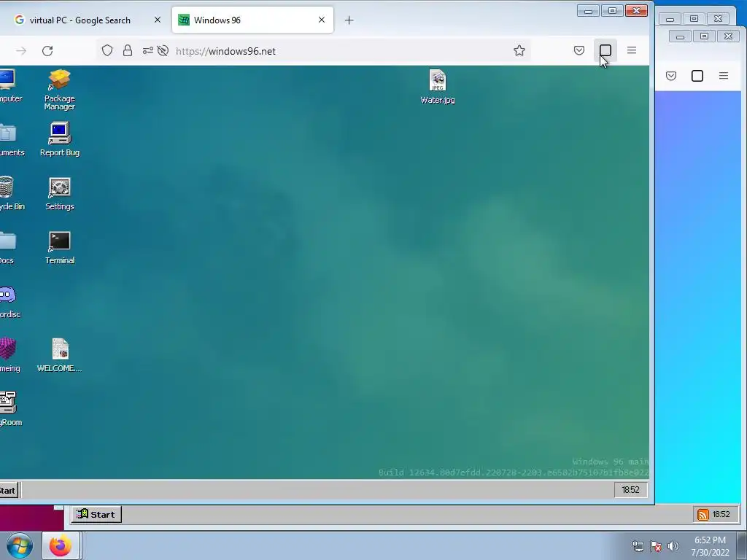Screen dimensions: 747x560
Task: Click the square toolbar icon in back window
Action: [697, 76]
